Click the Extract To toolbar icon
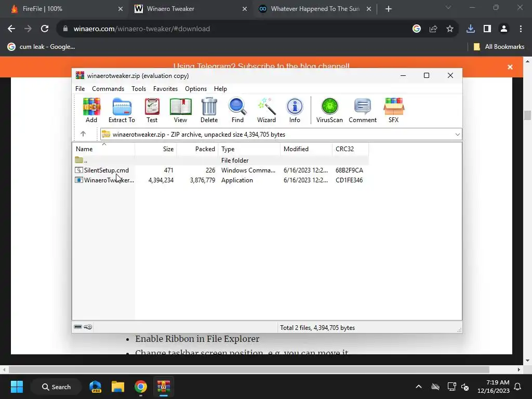532x399 pixels. [x=122, y=110]
